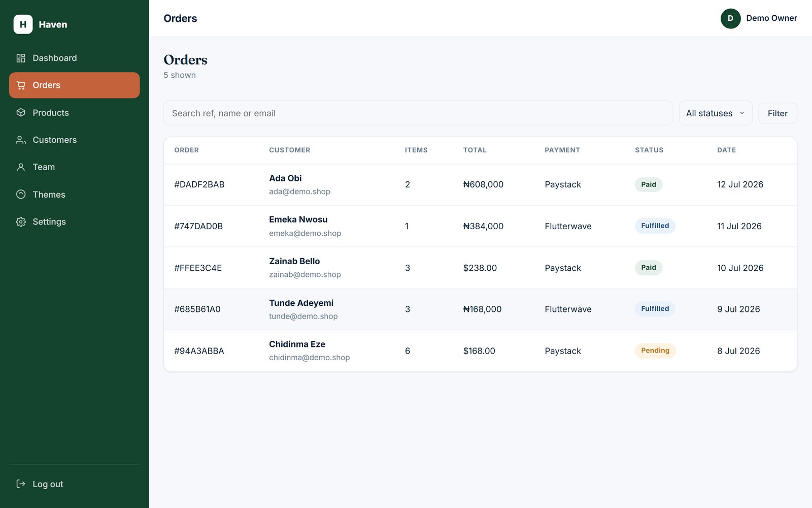The height and width of the screenshot is (508, 812).
Task: Click customer name Chidinma Eze
Action: [297, 344]
